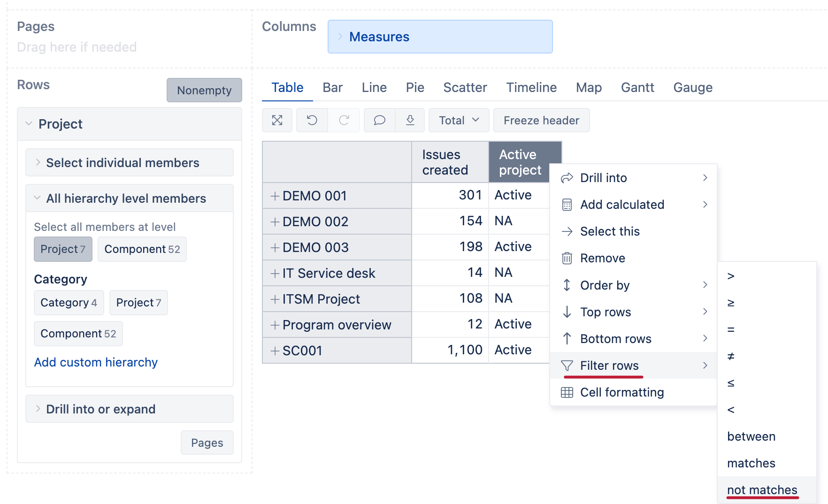The width and height of the screenshot is (828, 504).
Task: Toggle the Category 4 selection
Action: pos(69,303)
